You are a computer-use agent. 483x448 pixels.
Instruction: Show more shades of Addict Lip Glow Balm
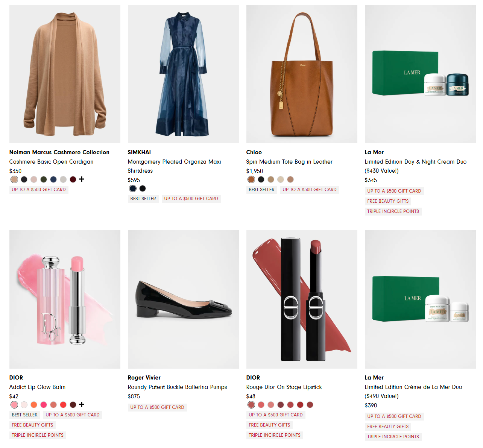[82, 405]
